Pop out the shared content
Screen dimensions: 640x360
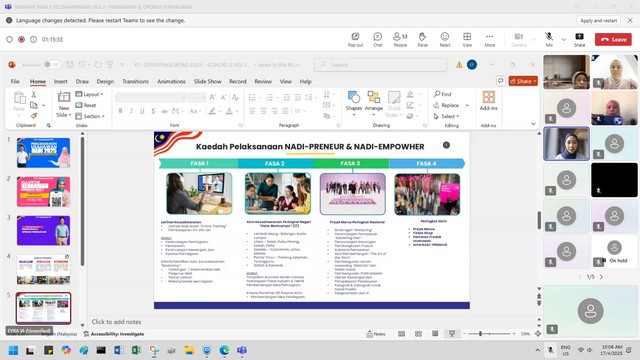click(355, 40)
